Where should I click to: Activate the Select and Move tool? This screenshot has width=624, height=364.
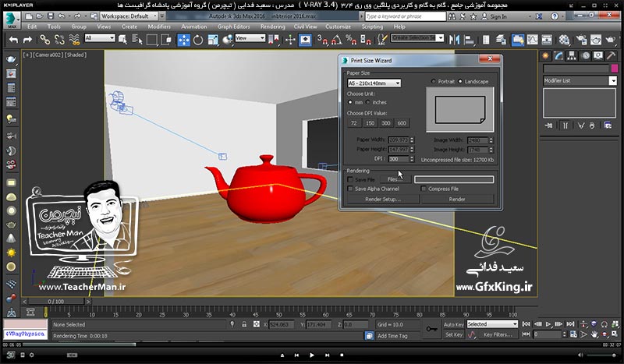pyautogui.click(x=183, y=40)
